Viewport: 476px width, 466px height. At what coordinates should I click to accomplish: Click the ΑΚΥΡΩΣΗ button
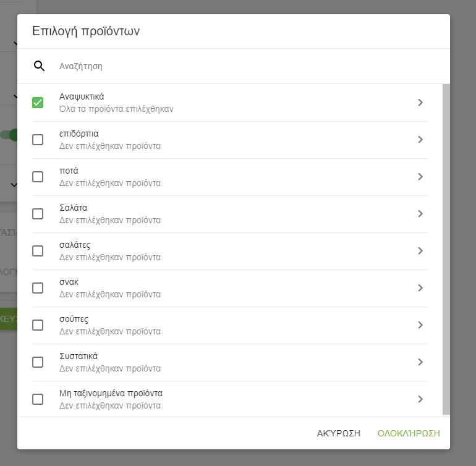(338, 433)
